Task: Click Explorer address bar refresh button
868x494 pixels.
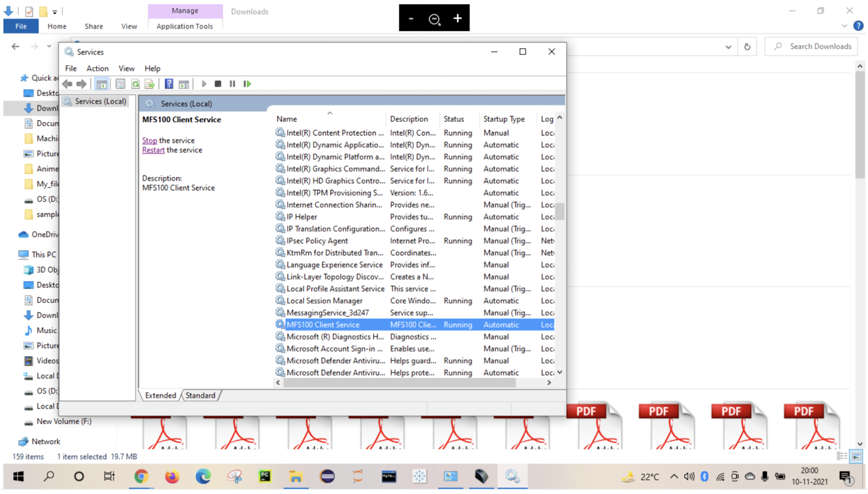Action: point(748,47)
